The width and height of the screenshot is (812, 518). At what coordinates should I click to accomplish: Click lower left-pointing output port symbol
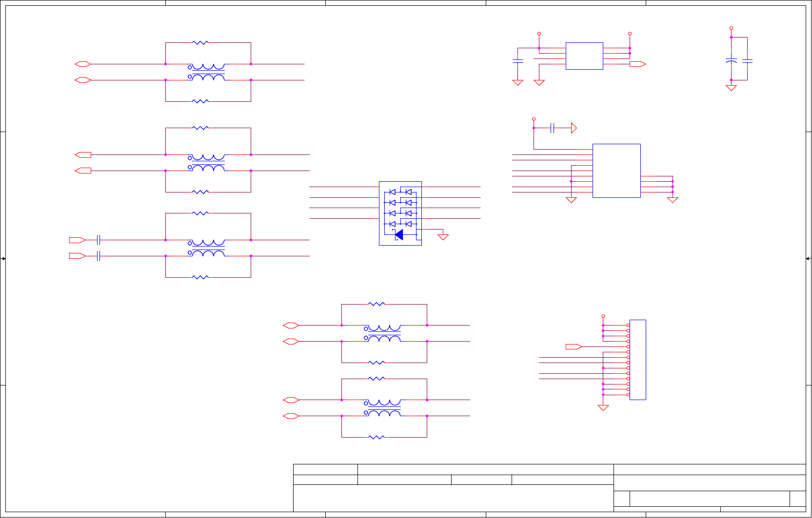(x=83, y=171)
